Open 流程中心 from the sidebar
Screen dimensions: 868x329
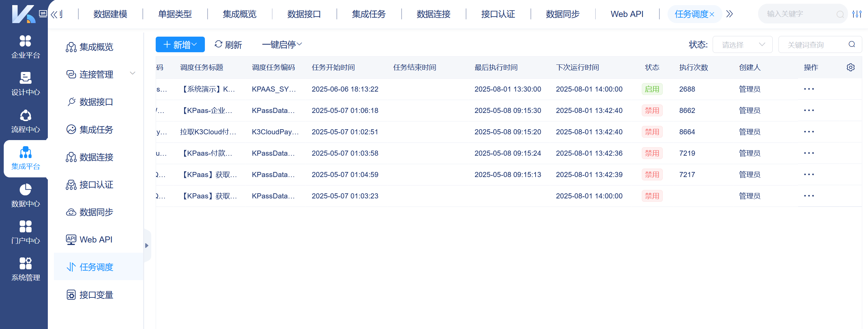(25, 121)
